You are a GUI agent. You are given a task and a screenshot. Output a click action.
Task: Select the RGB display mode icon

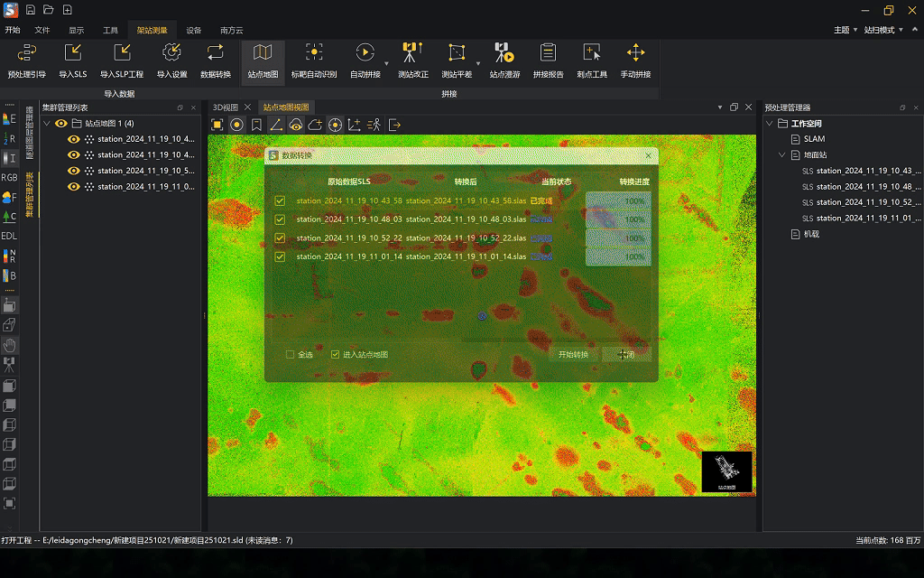(9, 177)
